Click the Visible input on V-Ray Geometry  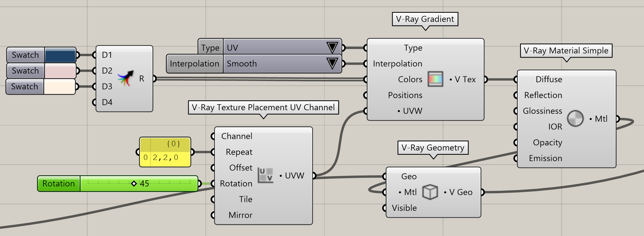[x=404, y=208]
